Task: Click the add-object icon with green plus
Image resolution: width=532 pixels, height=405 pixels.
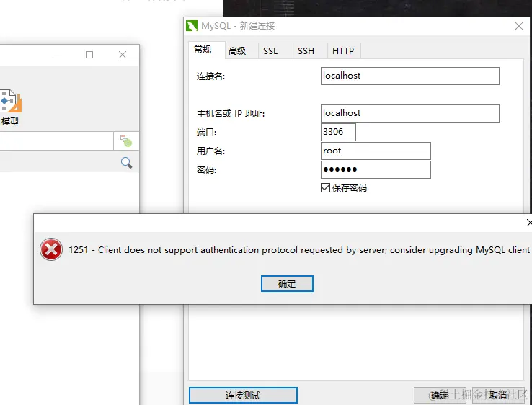Action: click(x=126, y=141)
